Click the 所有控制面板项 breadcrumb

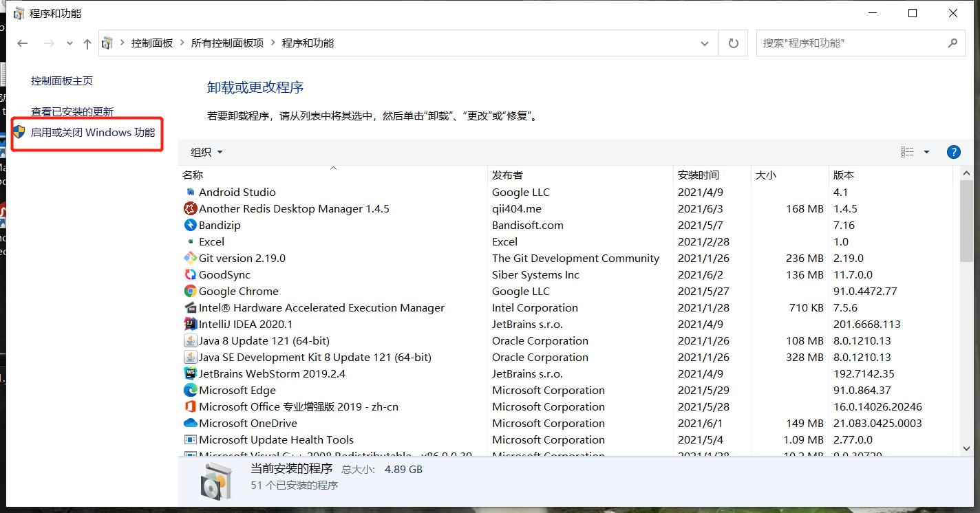tap(228, 43)
